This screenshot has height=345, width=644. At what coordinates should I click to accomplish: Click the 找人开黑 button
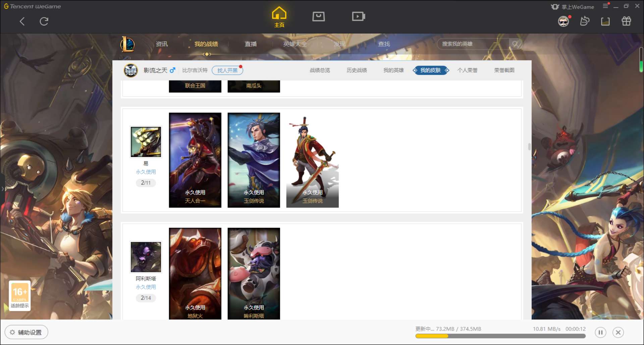click(x=227, y=70)
